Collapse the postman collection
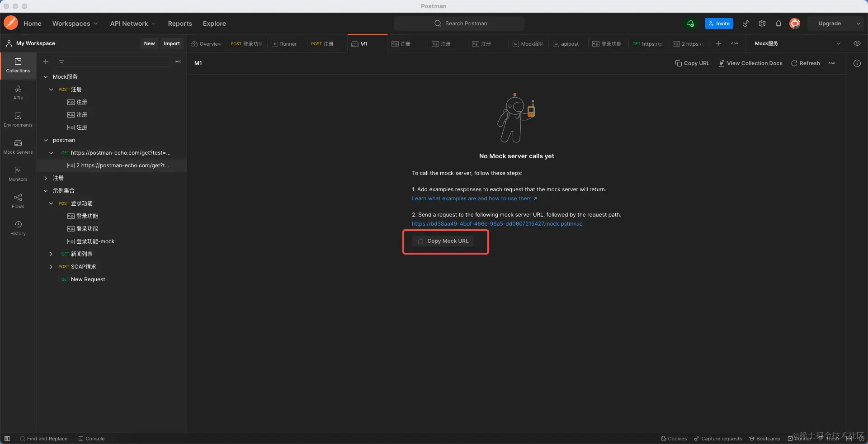 click(46, 140)
